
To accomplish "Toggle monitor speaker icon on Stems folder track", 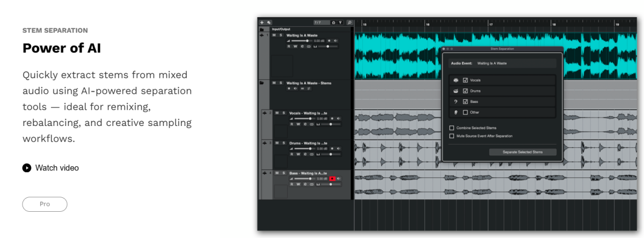I will click(295, 88).
